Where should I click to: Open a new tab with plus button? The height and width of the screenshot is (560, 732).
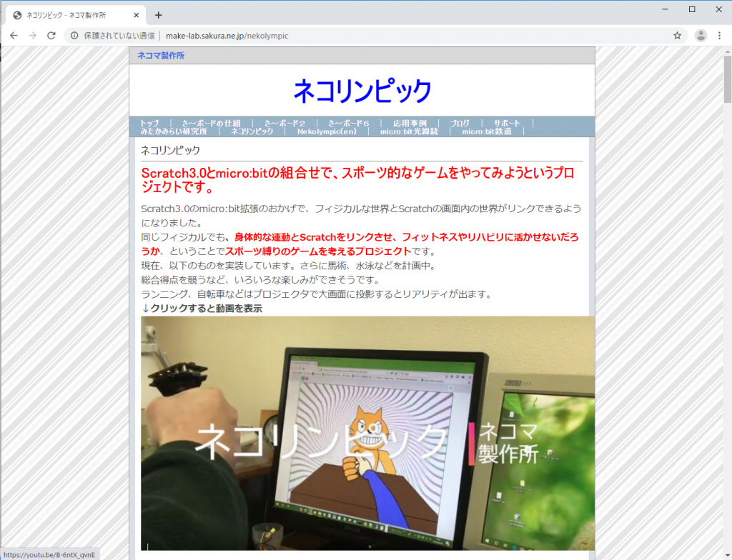coord(159,15)
